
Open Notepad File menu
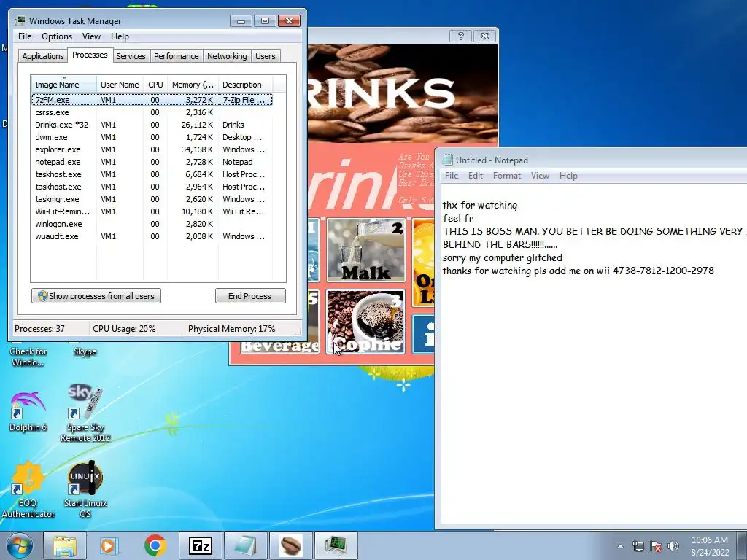coord(451,176)
